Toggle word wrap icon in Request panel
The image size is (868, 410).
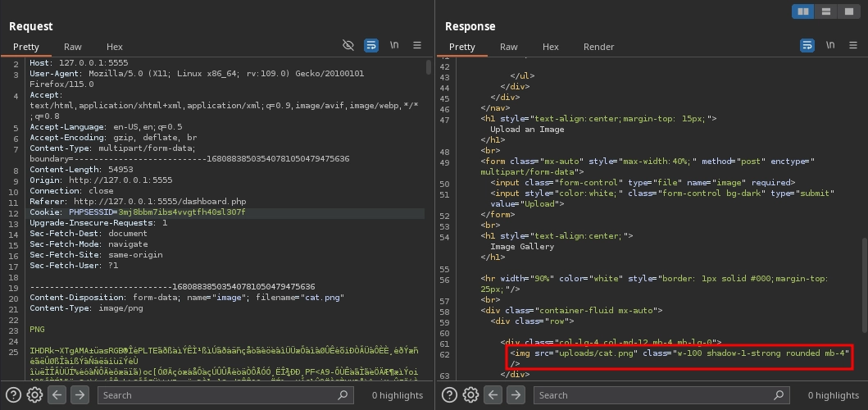click(x=371, y=45)
